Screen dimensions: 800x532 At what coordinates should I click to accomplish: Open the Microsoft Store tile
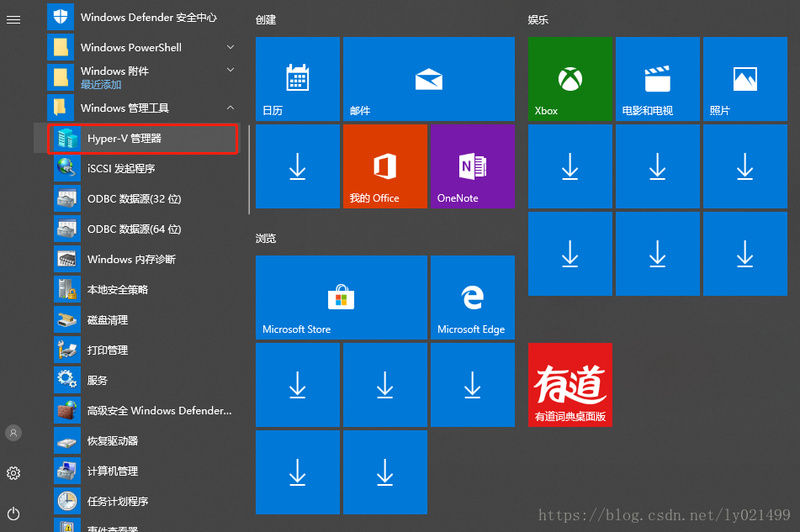[x=342, y=297]
